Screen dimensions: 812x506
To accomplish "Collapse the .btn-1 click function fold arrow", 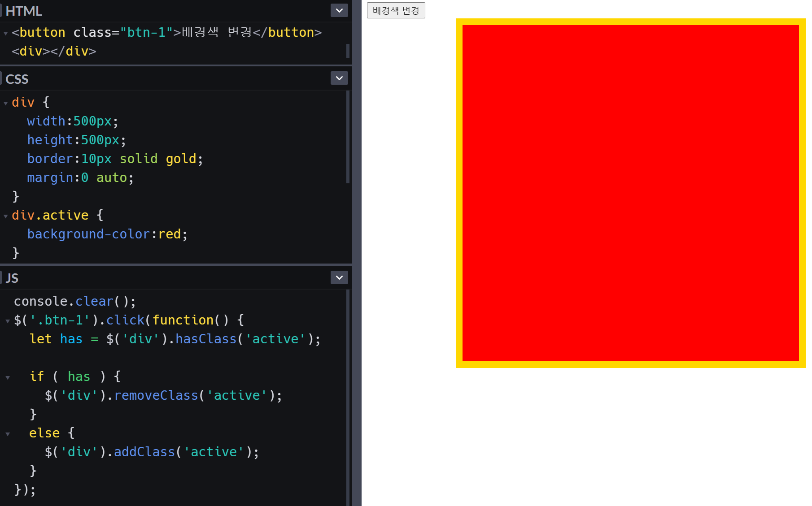I will [8, 321].
